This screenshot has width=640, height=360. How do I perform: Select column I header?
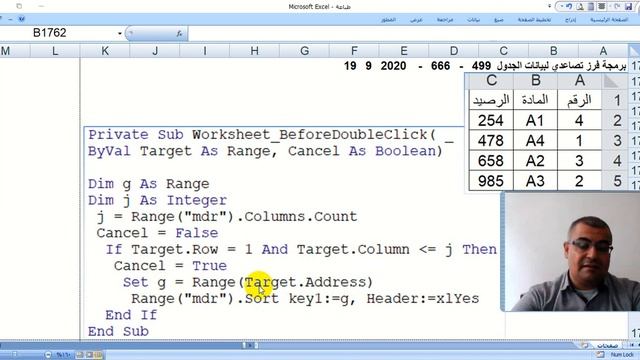pyautogui.click(x=204, y=51)
